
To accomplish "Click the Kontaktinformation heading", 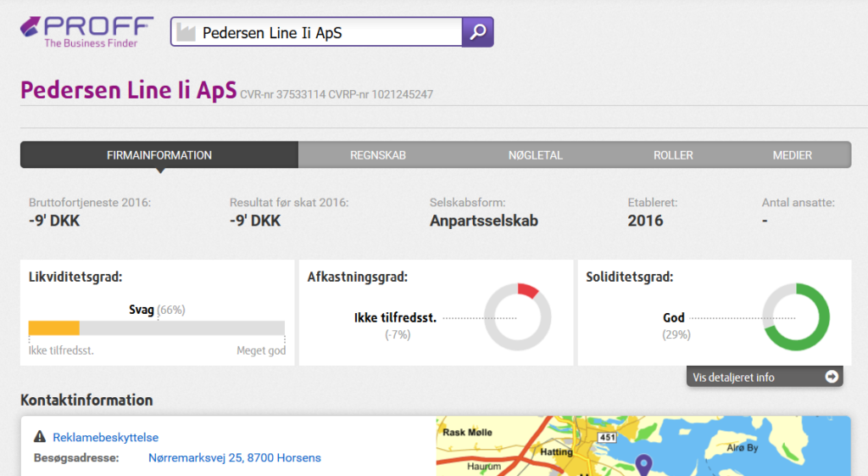I will [86, 400].
